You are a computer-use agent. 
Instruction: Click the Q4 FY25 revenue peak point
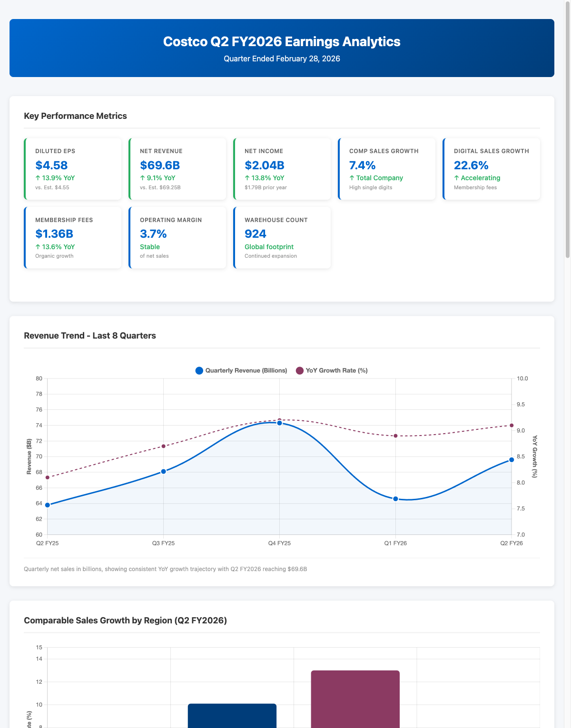(x=279, y=423)
